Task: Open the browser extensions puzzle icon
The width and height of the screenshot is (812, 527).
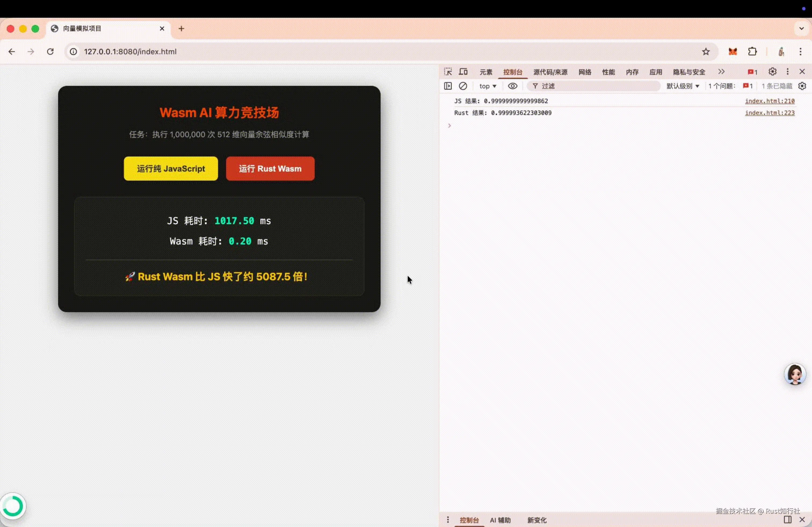Action: 753,52
